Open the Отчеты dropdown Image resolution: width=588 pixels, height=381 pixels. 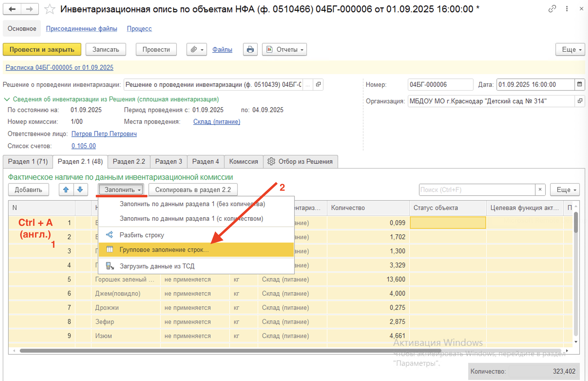point(284,49)
